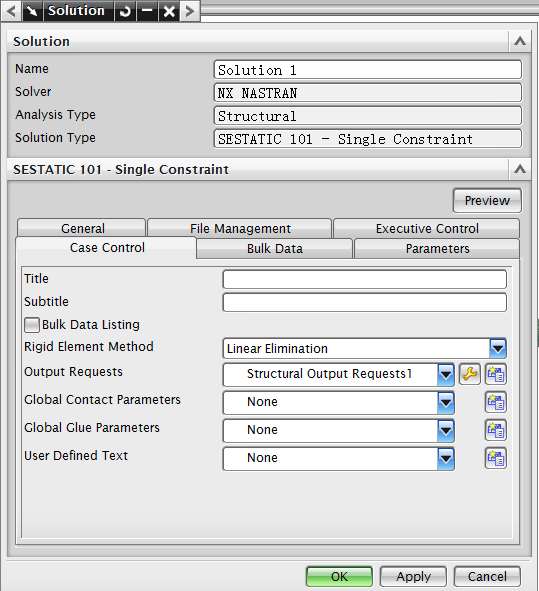Click the diagonal arrow icon beside Solution title
The image size is (539, 591).
click(x=32, y=11)
